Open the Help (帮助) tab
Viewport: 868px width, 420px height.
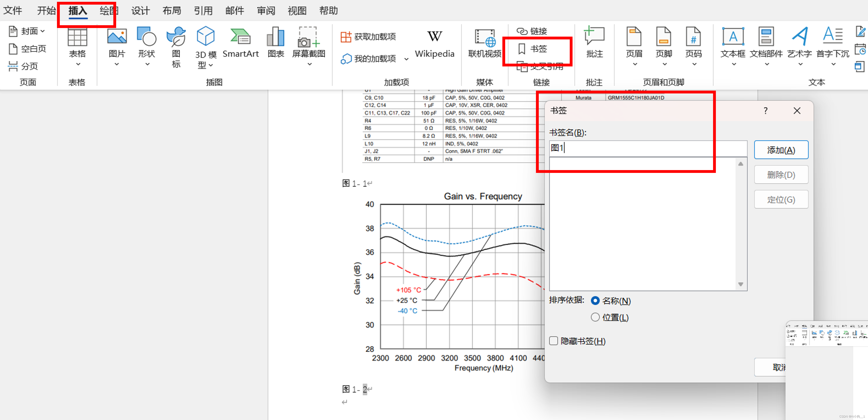pyautogui.click(x=328, y=11)
